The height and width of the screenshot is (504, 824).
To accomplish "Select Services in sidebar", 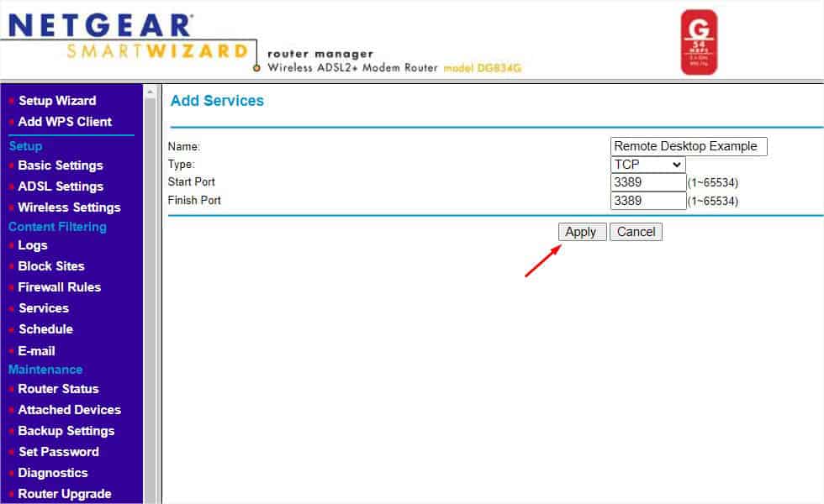I will pos(44,308).
